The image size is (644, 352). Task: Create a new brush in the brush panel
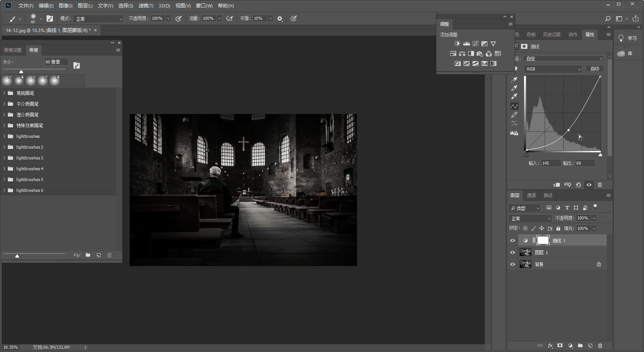click(99, 255)
